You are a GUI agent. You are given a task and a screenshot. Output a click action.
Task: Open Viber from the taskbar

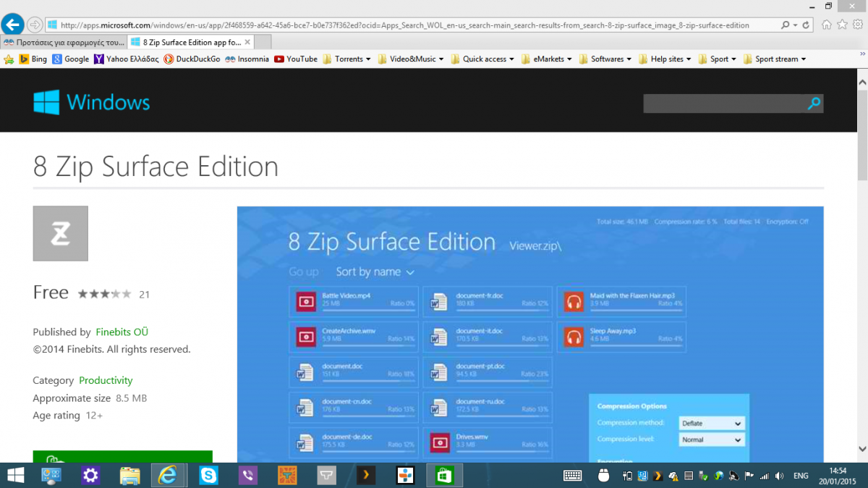tap(248, 476)
